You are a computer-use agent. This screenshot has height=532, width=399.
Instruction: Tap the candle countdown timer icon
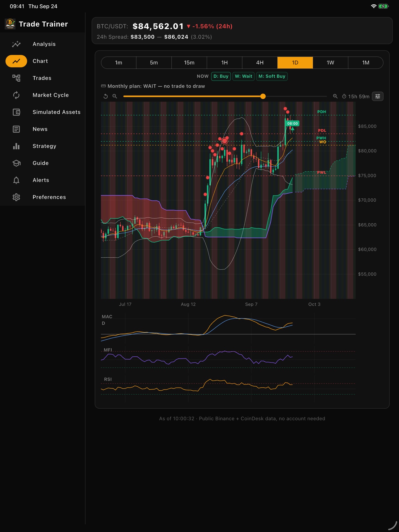click(344, 97)
